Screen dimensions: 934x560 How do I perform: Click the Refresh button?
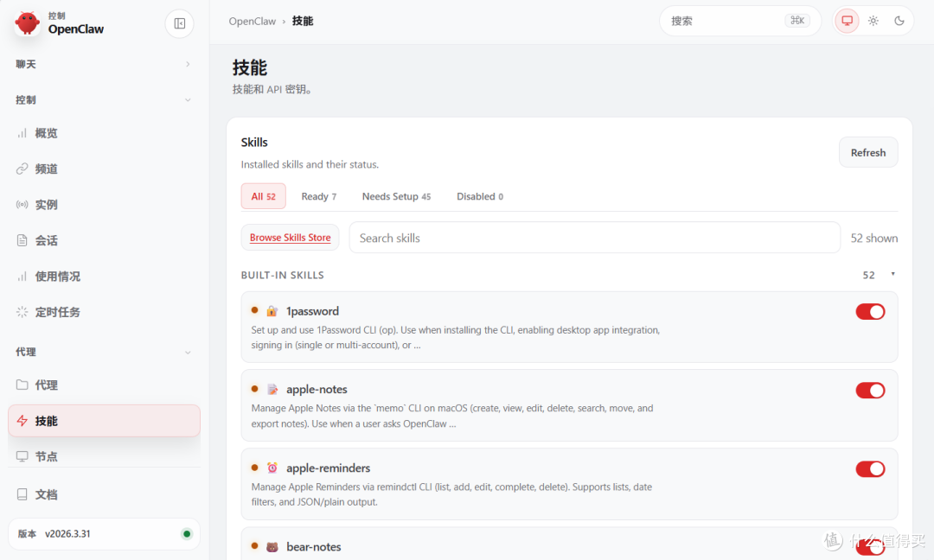coord(868,152)
